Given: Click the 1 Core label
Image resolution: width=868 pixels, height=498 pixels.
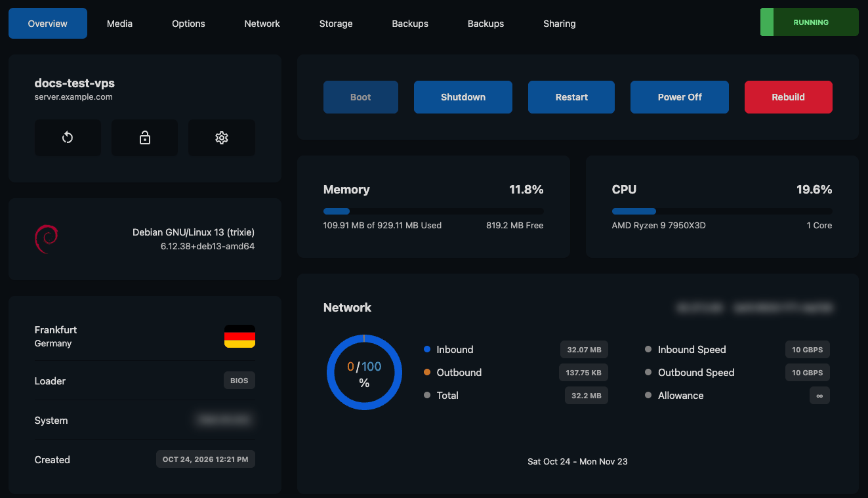Looking at the screenshot, I should click(x=819, y=226).
